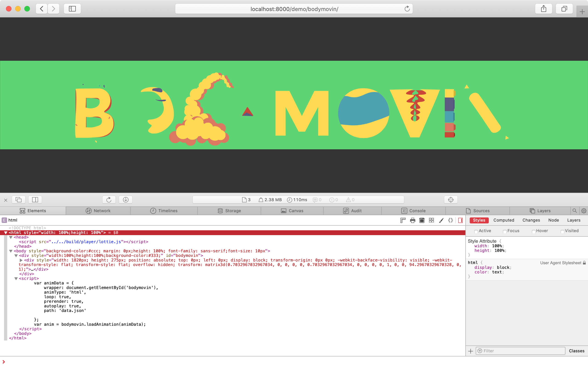Toggle compositing borders with grid icon
The width and height of the screenshot is (588, 367).
click(x=432, y=220)
